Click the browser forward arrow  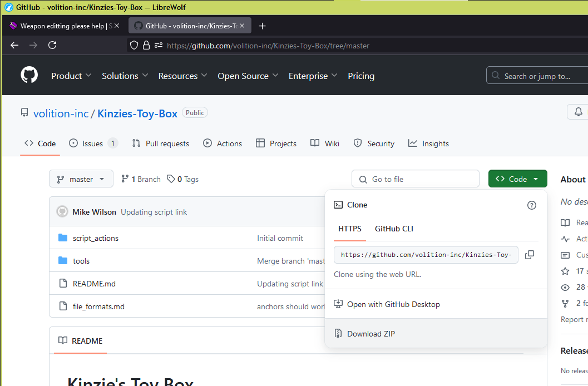33,46
